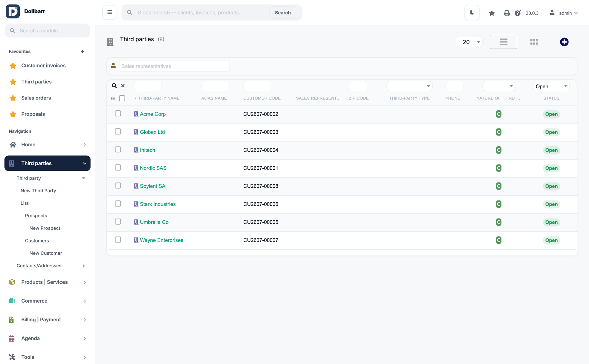Add a favourite with the plus icon
The width and height of the screenshot is (589, 364).
82,52
